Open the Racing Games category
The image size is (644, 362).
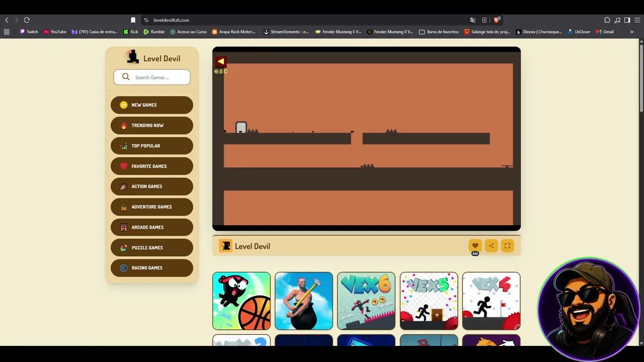coord(152,268)
